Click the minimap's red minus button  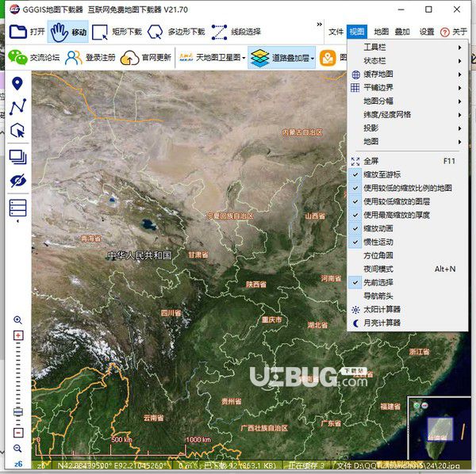[425, 405]
